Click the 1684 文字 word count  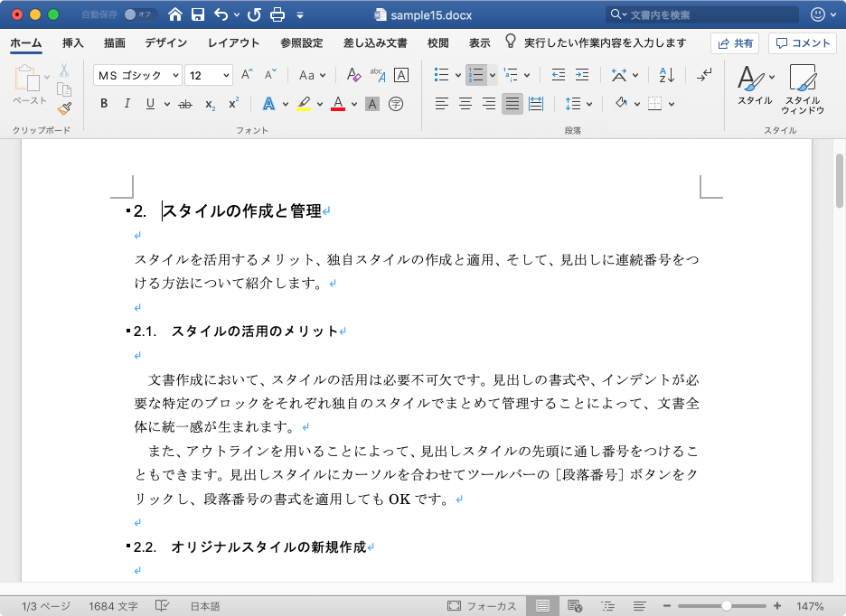click(x=113, y=606)
